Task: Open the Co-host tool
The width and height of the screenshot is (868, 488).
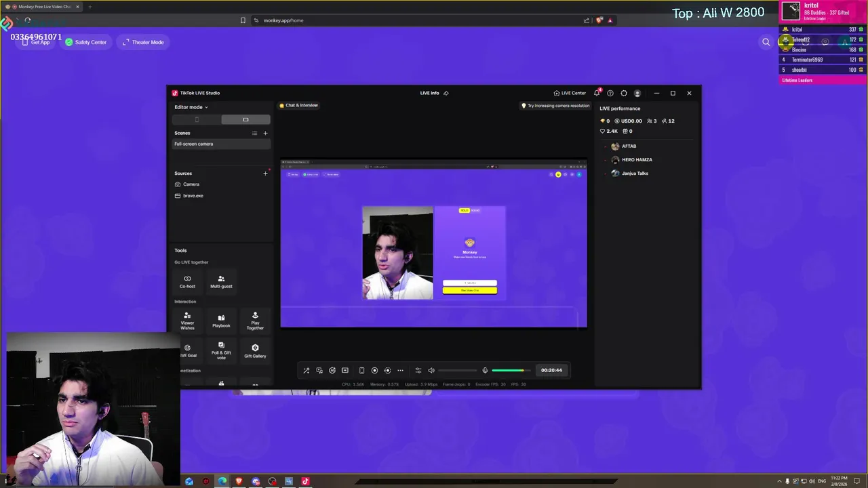Action: (187, 281)
